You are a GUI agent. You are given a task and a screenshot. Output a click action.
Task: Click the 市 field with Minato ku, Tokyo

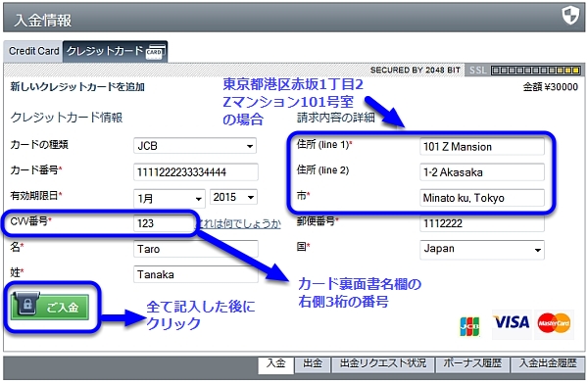tap(482, 198)
